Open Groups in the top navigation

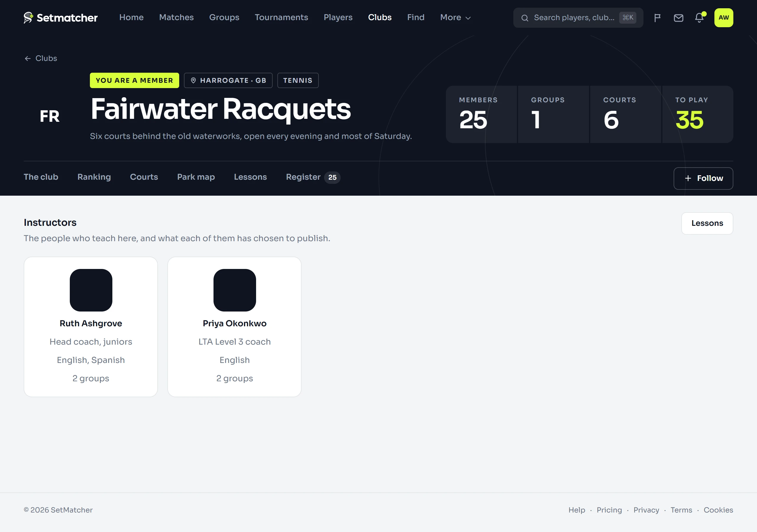(x=224, y=17)
